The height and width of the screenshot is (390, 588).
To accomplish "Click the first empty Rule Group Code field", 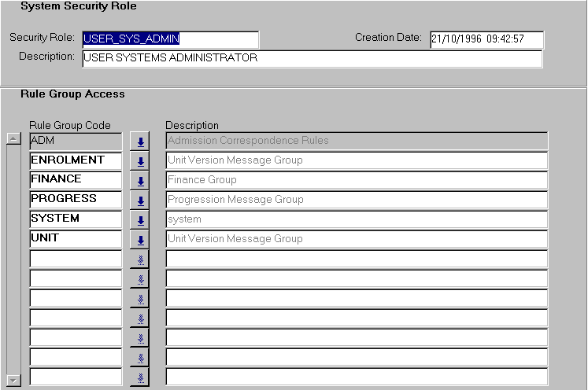I will click(76, 259).
